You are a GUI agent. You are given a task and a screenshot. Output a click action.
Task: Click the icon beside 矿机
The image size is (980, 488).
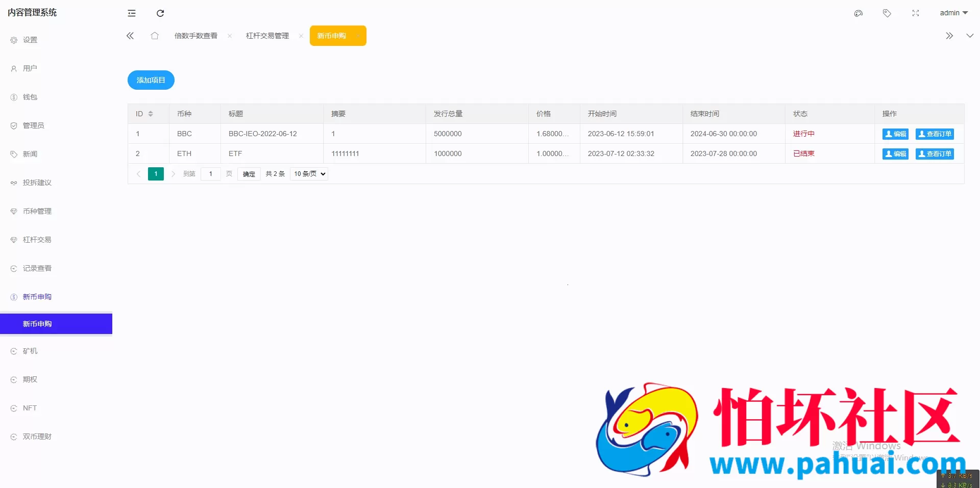14,351
